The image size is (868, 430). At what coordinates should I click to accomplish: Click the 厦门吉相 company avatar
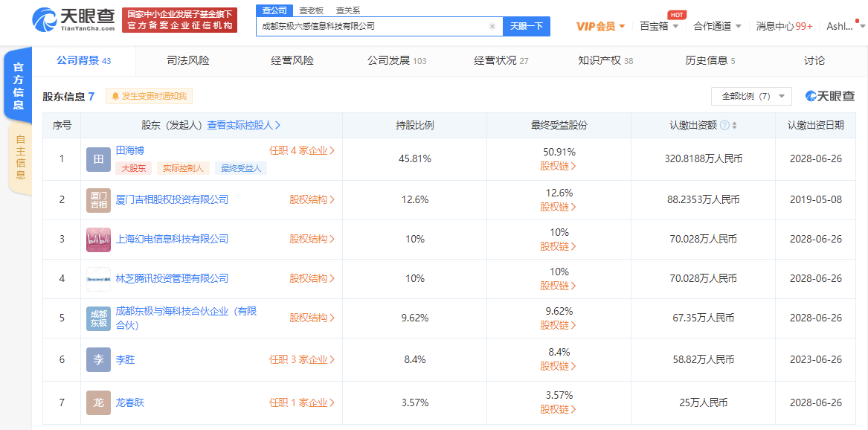(98, 199)
